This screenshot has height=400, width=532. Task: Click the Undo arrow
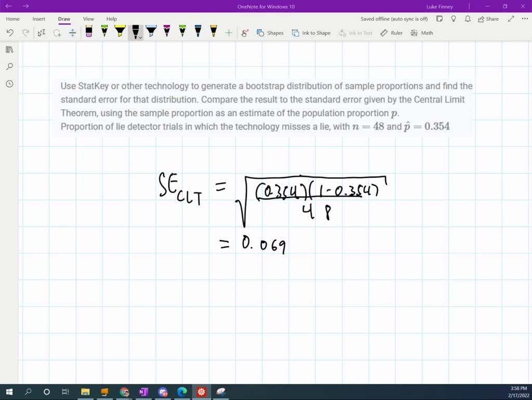[9, 32]
